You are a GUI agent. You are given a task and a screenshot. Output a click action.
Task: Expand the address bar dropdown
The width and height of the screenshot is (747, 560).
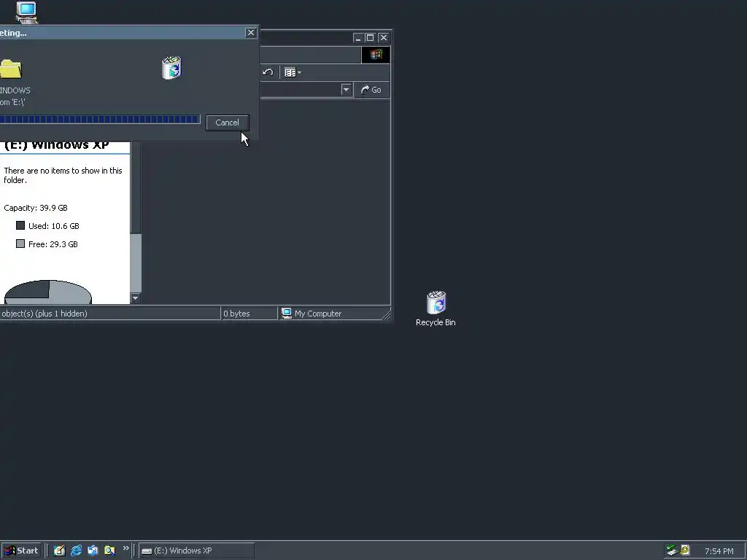(x=347, y=90)
